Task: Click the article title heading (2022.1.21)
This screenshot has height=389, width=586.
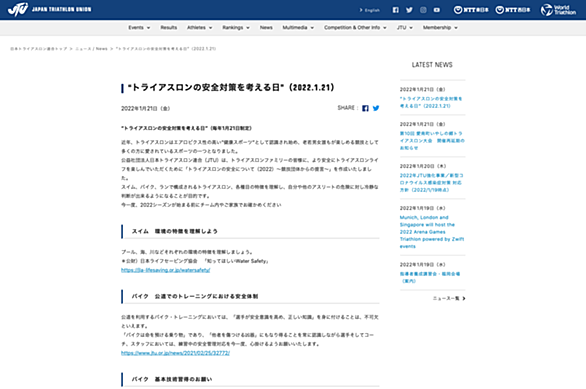Action: (231, 88)
